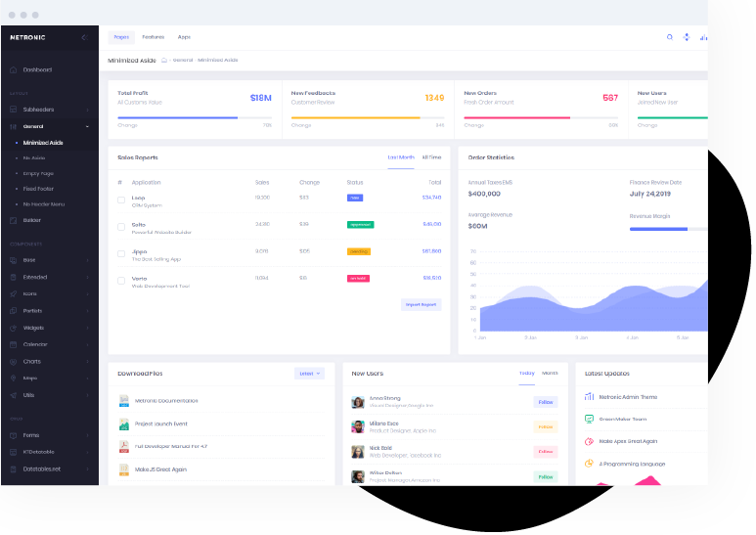Click the Maps pin icon in sidebar

13,378
